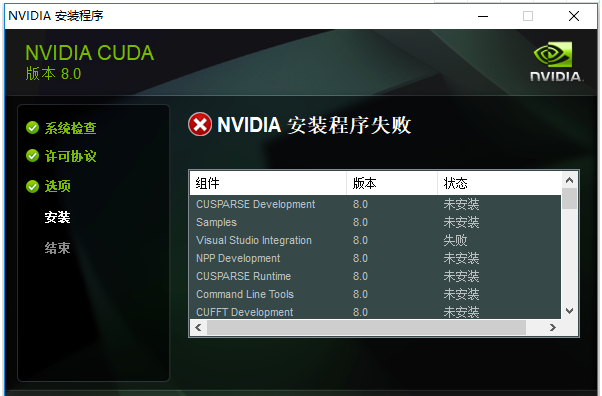Click the NVIDIA logo in the header
602x396 pixels.
pyautogui.click(x=556, y=62)
